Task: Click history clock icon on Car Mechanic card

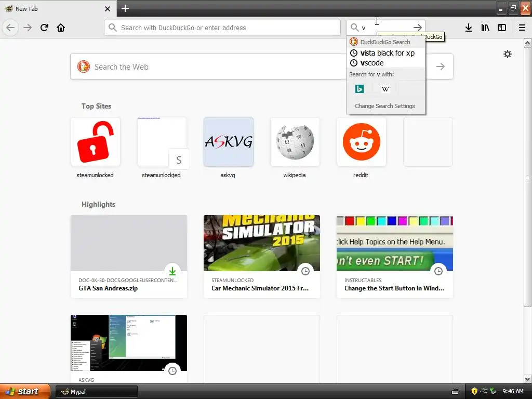Action: pos(305,271)
